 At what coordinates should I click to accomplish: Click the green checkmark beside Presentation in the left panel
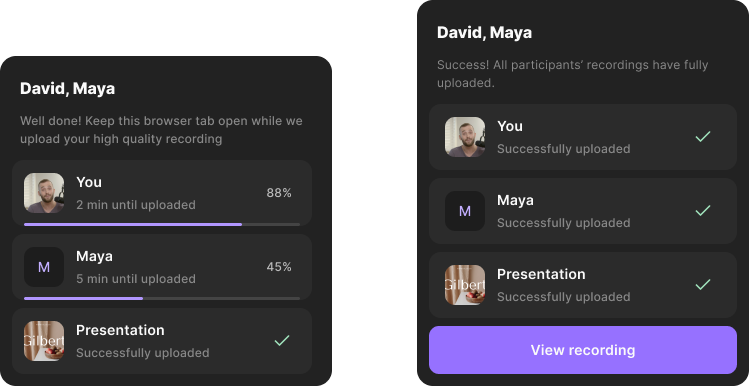[x=282, y=341]
